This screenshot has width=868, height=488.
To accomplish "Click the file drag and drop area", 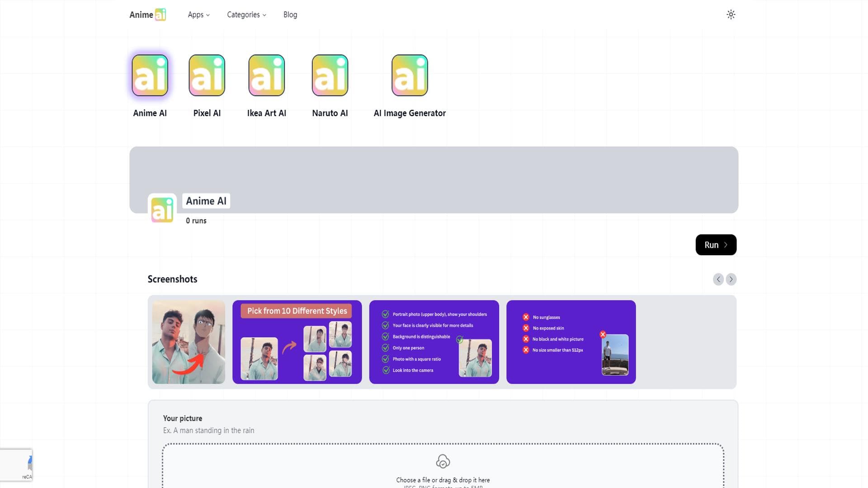I will click(443, 466).
